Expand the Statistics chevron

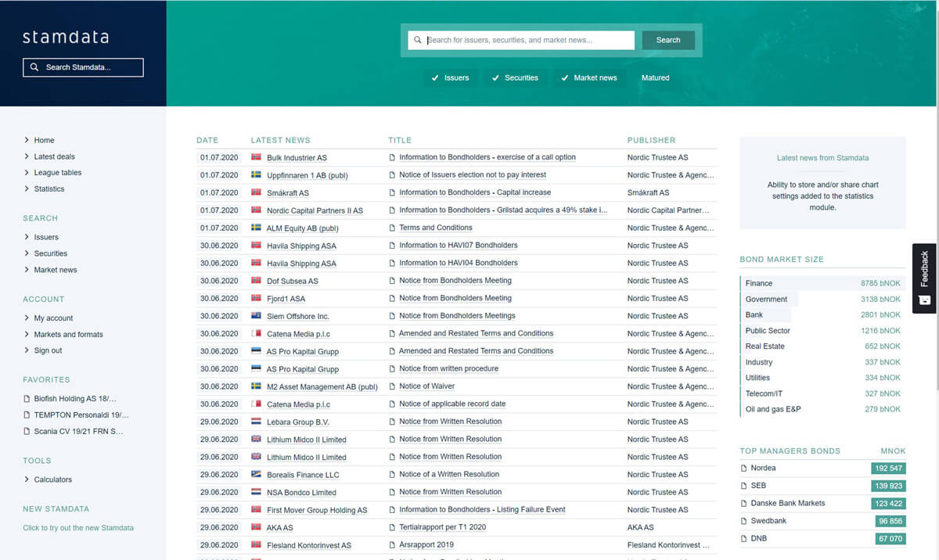[x=27, y=188]
